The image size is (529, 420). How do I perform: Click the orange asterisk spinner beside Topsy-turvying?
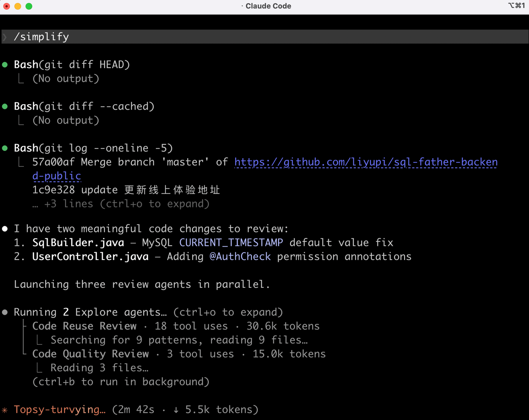pyautogui.click(x=5, y=410)
